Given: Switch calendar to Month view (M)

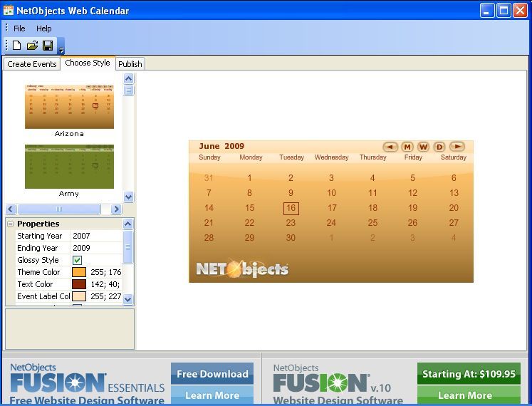Looking at the screenshot, I should pos(407,147).
